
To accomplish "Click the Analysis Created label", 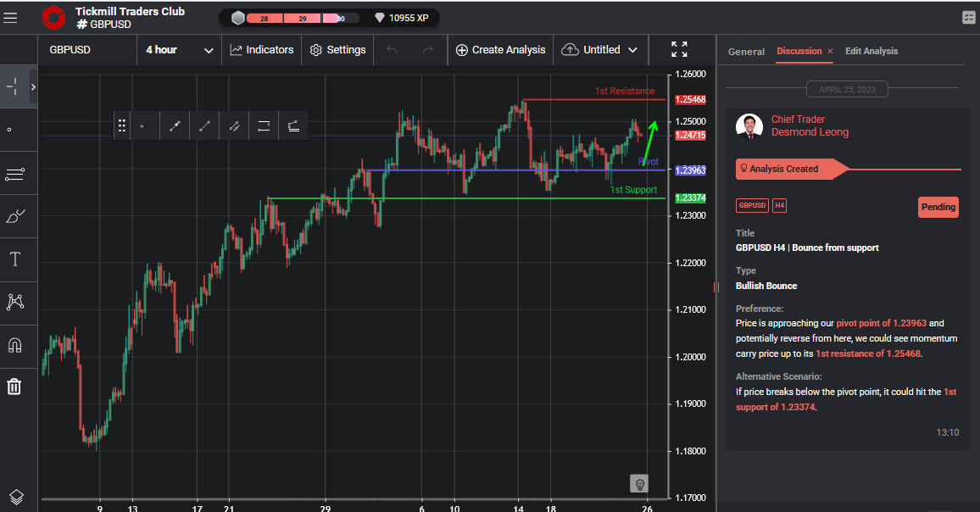I will click(x=784, y=169).
